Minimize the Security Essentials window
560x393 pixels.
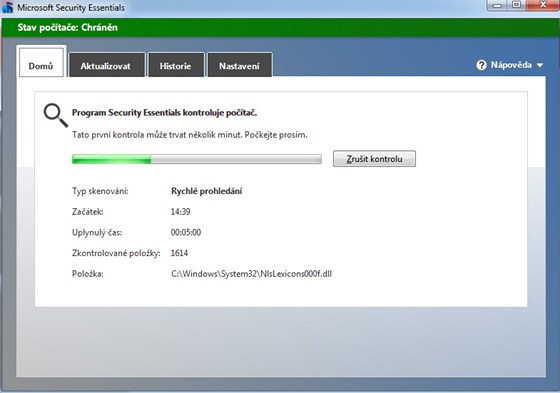(498, 5)
